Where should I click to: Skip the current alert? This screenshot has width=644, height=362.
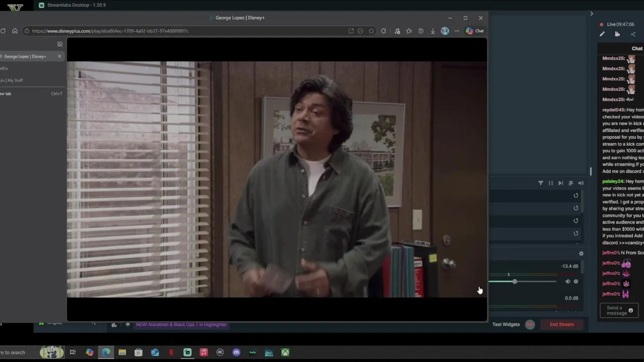(x=560, y=183)
